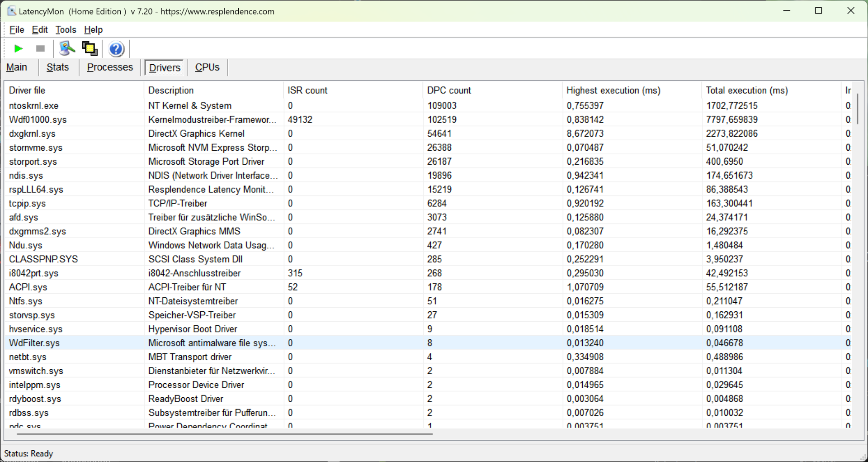Switch to the Stats tab
Viewport: 868px width, 462px height.
(x=58, y=67)
